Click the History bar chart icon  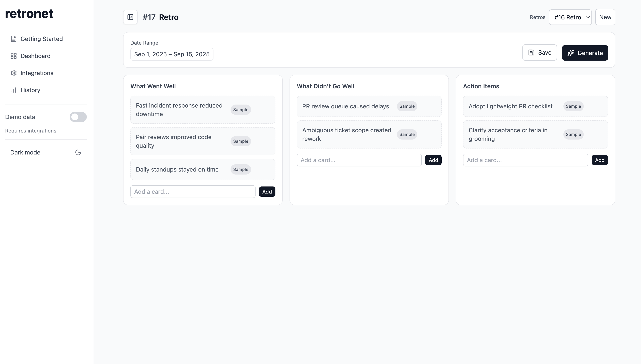coord(13,90)
